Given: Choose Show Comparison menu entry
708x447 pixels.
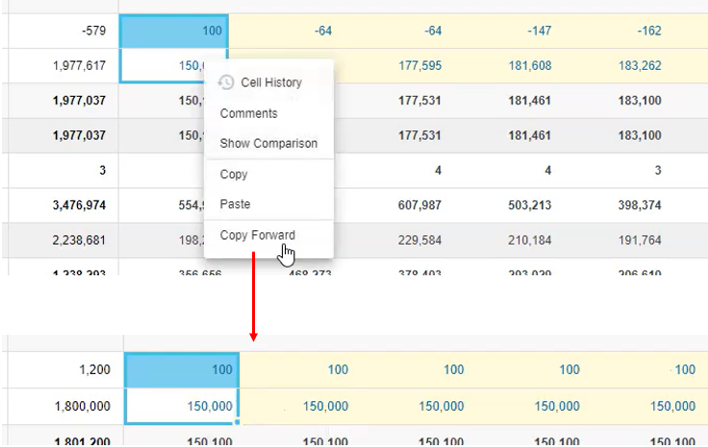Looking at the screenshot, I should pyautogui.click(x=268, y=143).
